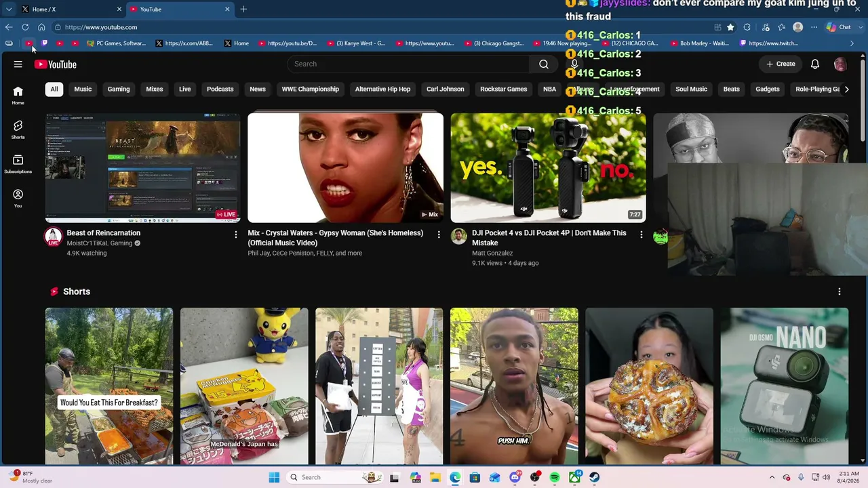This screenshot has width=868, height=488.
Task: Open Subscriptions in the left sidebar
Action: pos(18,164)
